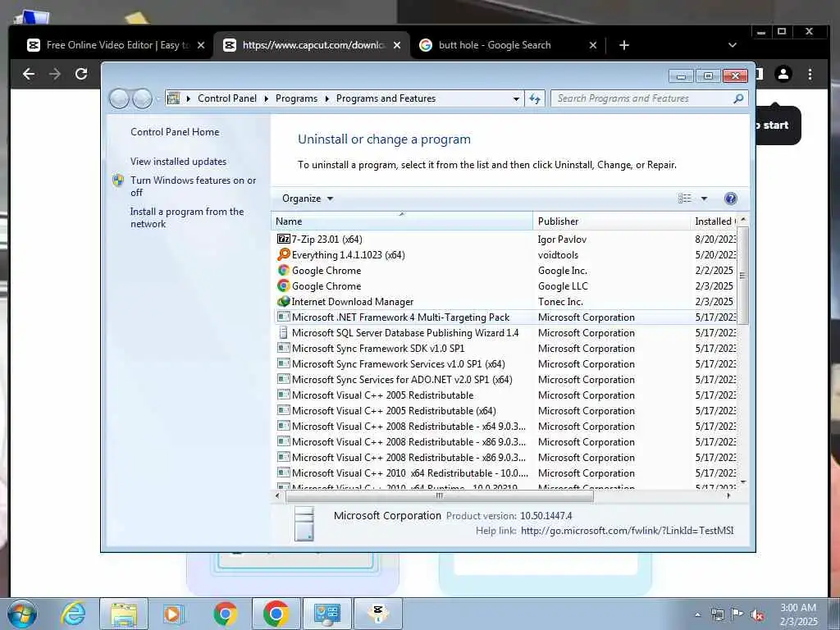This screenshot has width=840, height=630.
Task: Select the 7-Zip 23.01 (x64) program icon
Action: (283, 239)
